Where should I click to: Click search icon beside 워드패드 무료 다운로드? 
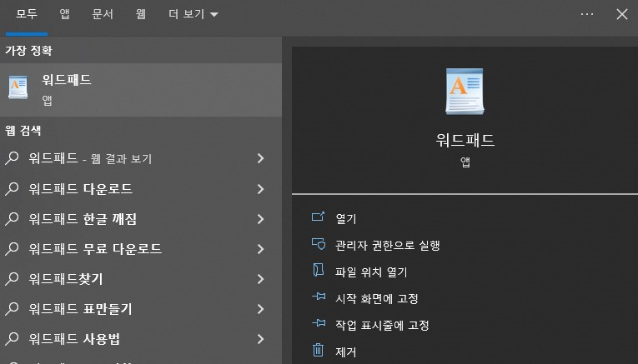(x=12, y=248)
